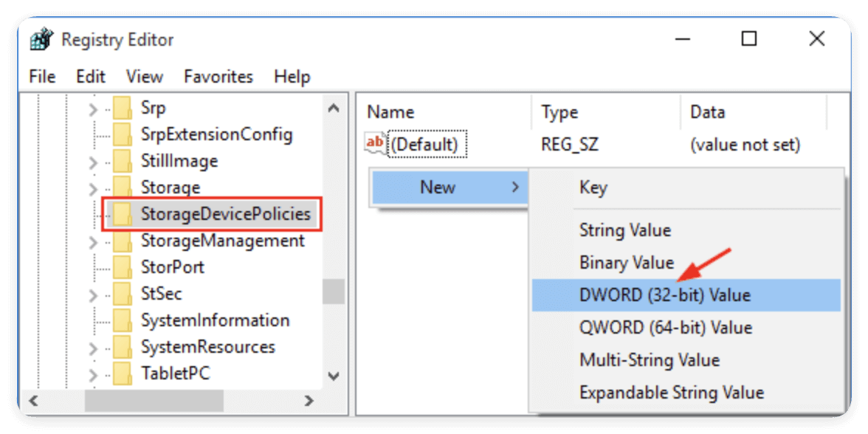This screenshot has height=434, width=868.
Task: Click the SrpExtensionConfig folder icon
Action: coord(122,134)
